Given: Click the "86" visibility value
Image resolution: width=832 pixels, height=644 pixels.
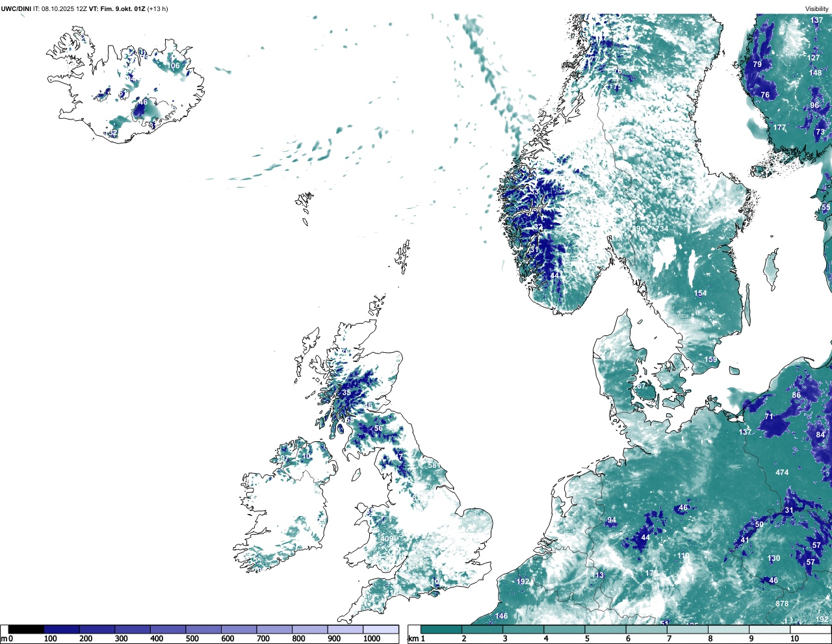Looking at the screenshot, I should pyautogui.click(x=796, y=395).
